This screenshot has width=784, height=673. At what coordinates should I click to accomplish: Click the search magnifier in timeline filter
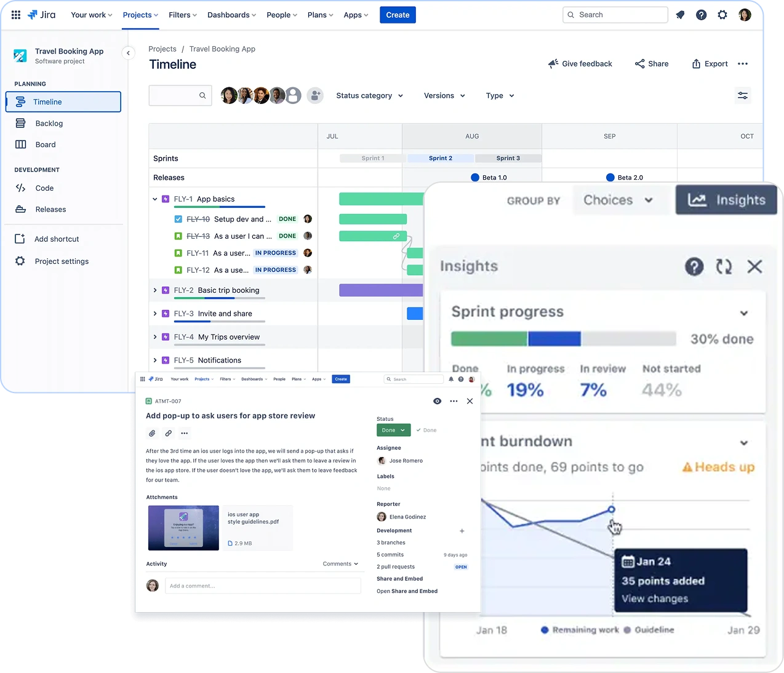coord(202,95)
